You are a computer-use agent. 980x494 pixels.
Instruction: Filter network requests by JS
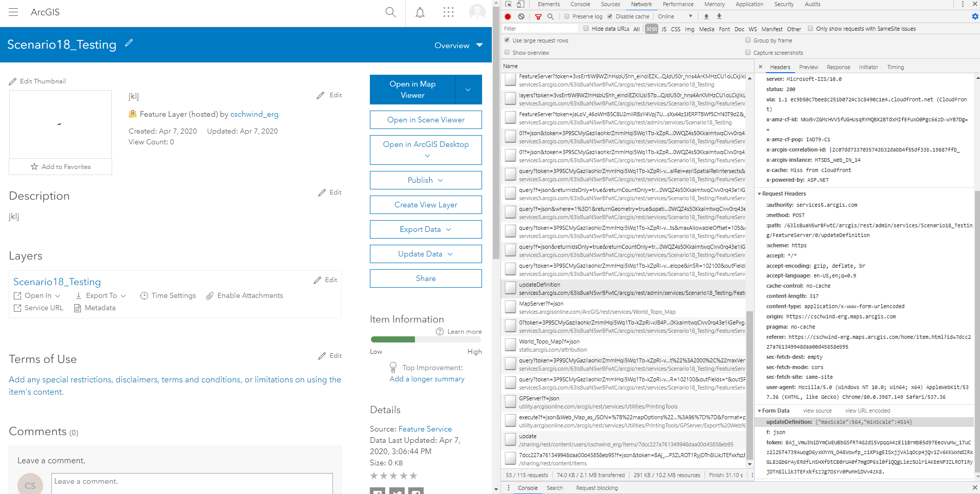[x=664, y=29]
